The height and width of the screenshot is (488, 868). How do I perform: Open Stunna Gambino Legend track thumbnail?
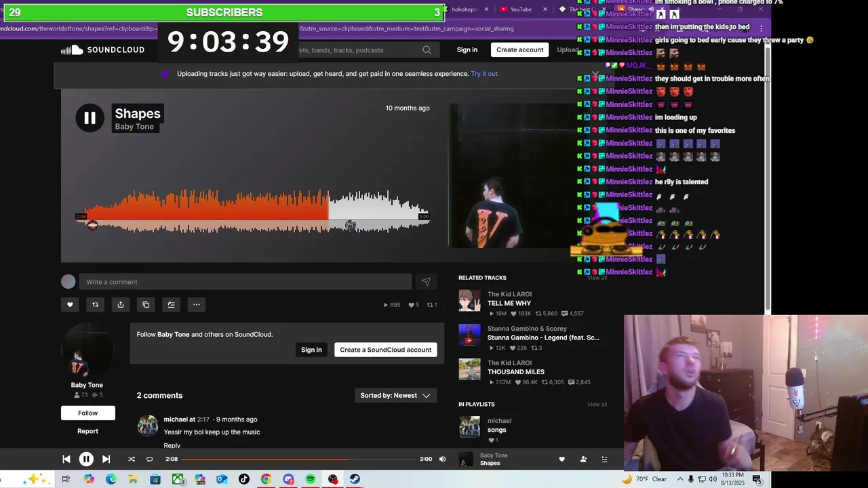[469, 334]
